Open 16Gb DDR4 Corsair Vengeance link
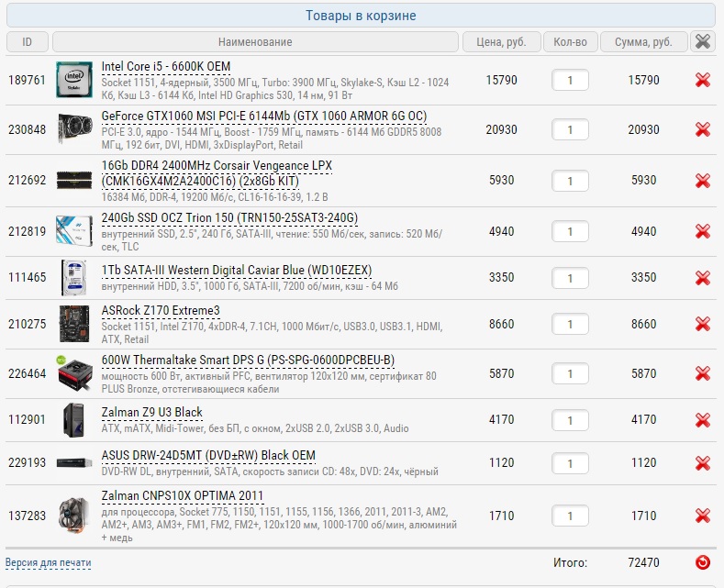Viewport: 724px width, 588px height. pyautogui.click(x=217, y=173)
